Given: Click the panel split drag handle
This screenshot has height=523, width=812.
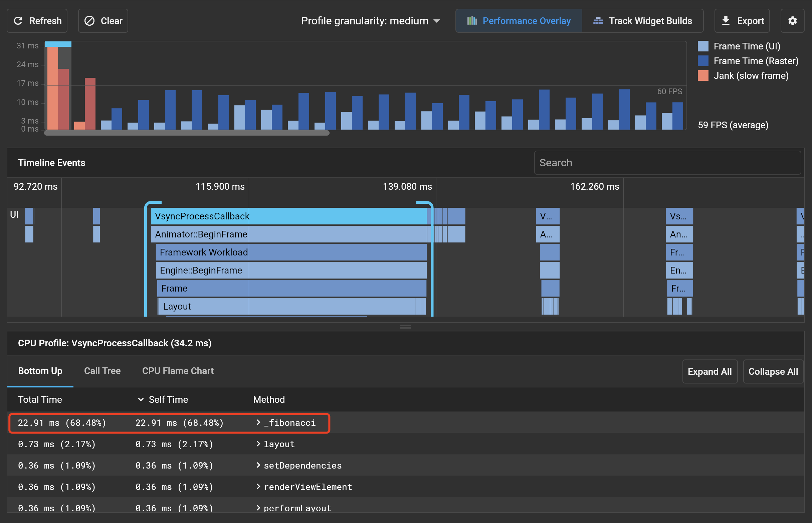Looking at the screenshot, I should coord(406,327).
